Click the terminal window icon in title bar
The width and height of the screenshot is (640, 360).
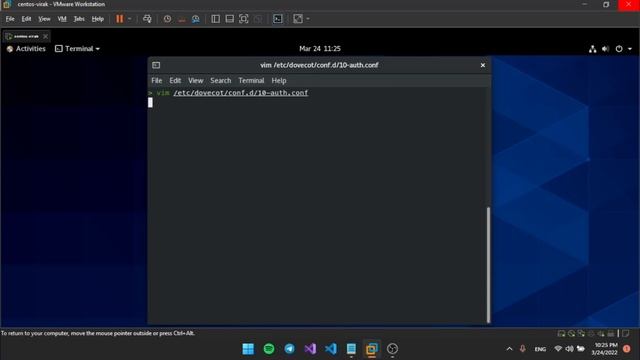pos(156,65)
